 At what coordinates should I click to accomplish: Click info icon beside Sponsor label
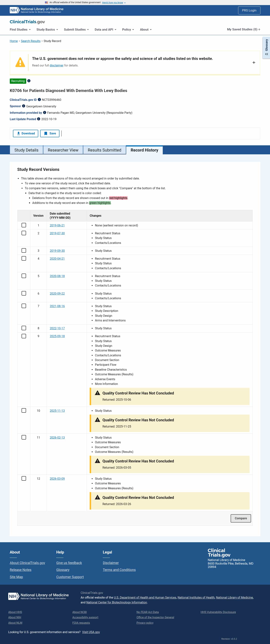tap(24, 106)
